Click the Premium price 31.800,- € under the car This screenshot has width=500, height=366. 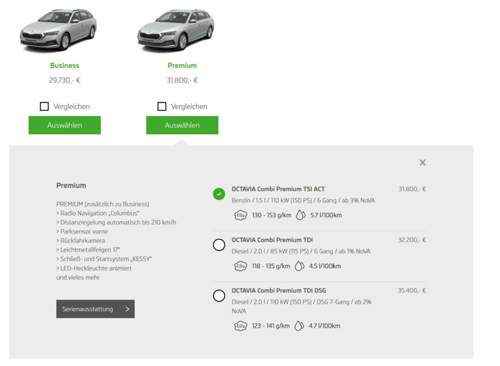point(182,80)
